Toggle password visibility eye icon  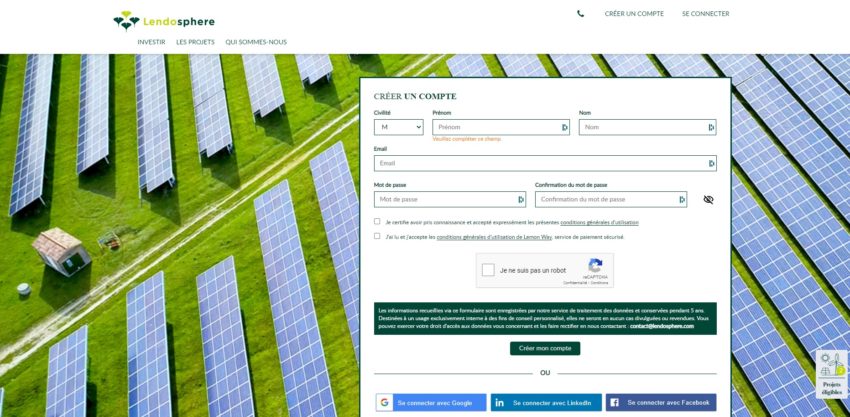(x=708, y=200)
